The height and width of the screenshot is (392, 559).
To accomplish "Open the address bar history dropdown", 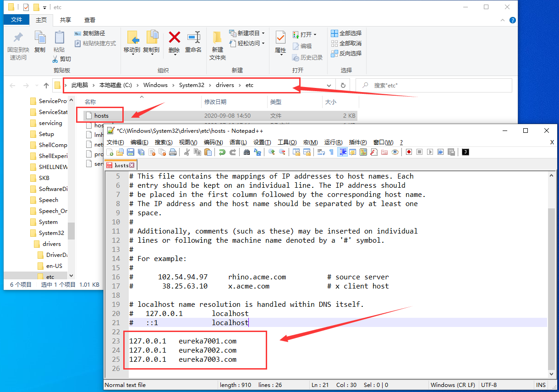I will pyautogui.click(x=329, y=86).
